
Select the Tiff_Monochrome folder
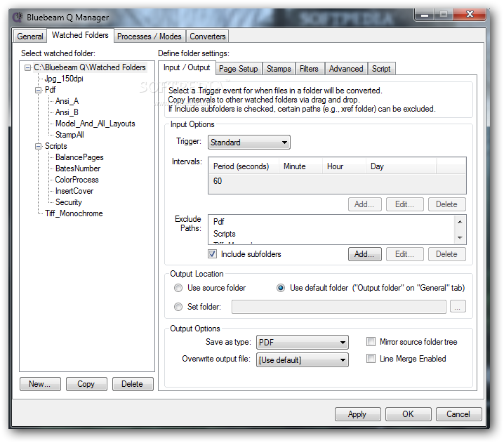[74, 213]
